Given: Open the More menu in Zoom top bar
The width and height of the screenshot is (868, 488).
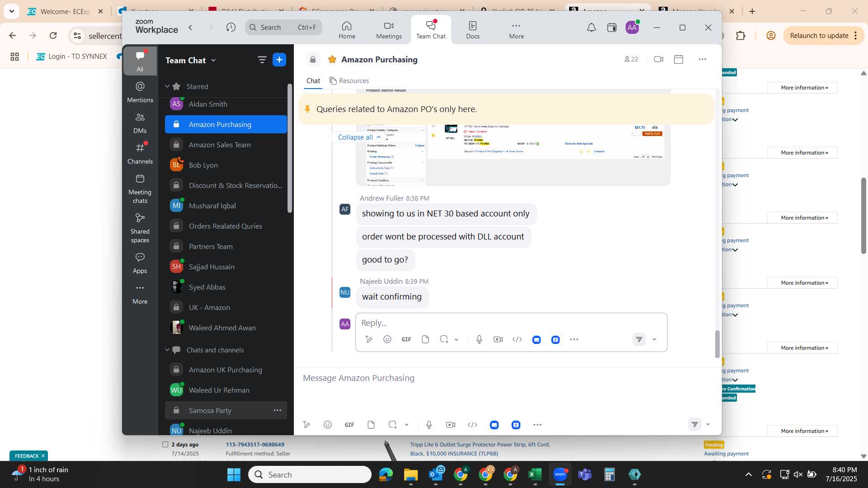Looking at the screenshot, I should [516, 30].
